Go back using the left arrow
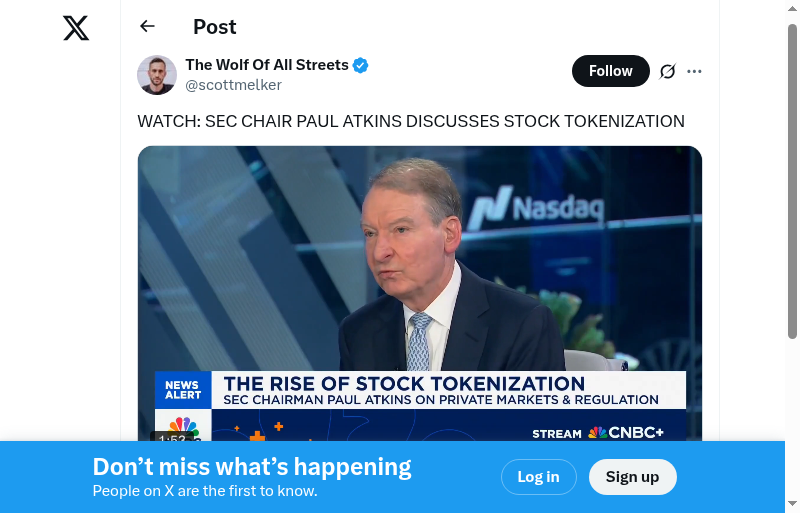This screenshot has height=513, width=800. 148,27
